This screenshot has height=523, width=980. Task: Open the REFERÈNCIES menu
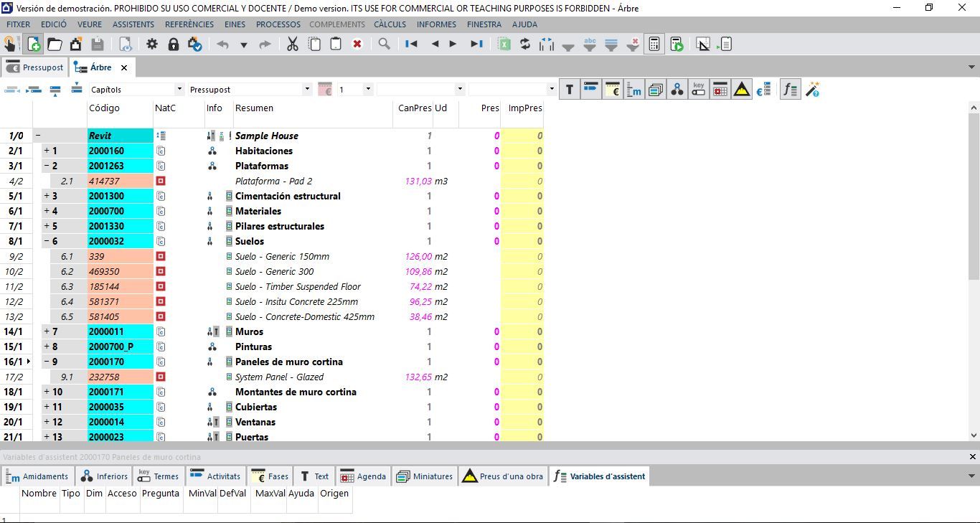click(x=189, y=24)
